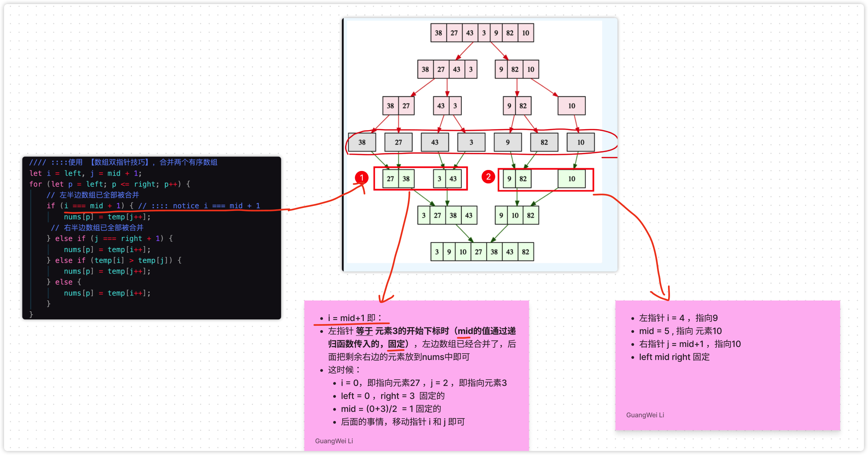The height and width of the screenshot is (455, 868).
Task: Click the 'if (i === mid + 1)' code line
Action: pyautogui.click(x=153, y=206)
